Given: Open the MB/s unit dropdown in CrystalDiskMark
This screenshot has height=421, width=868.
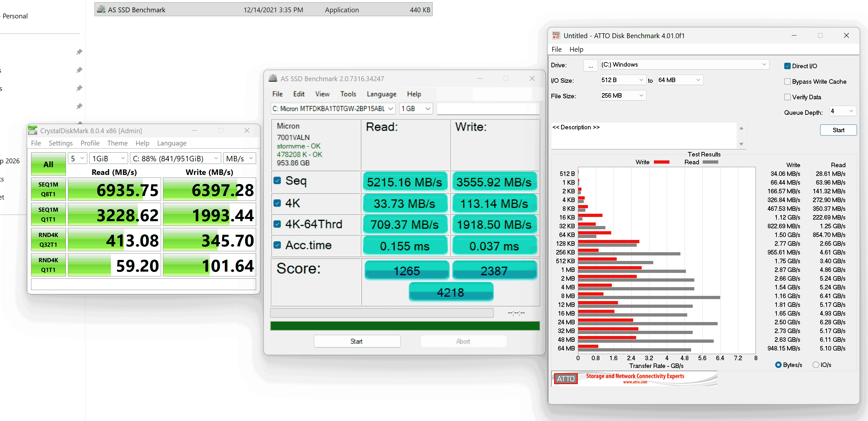Looking at the screenshot, I should point(239,158).
